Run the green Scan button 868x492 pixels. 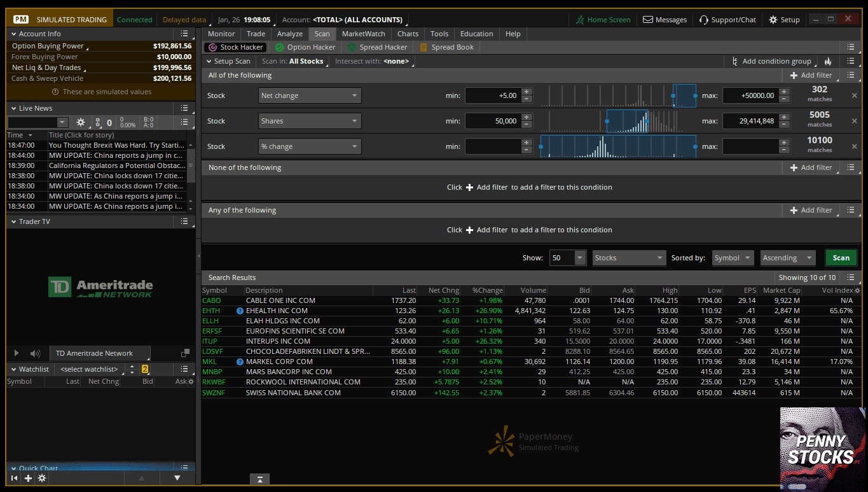point(841,258)
